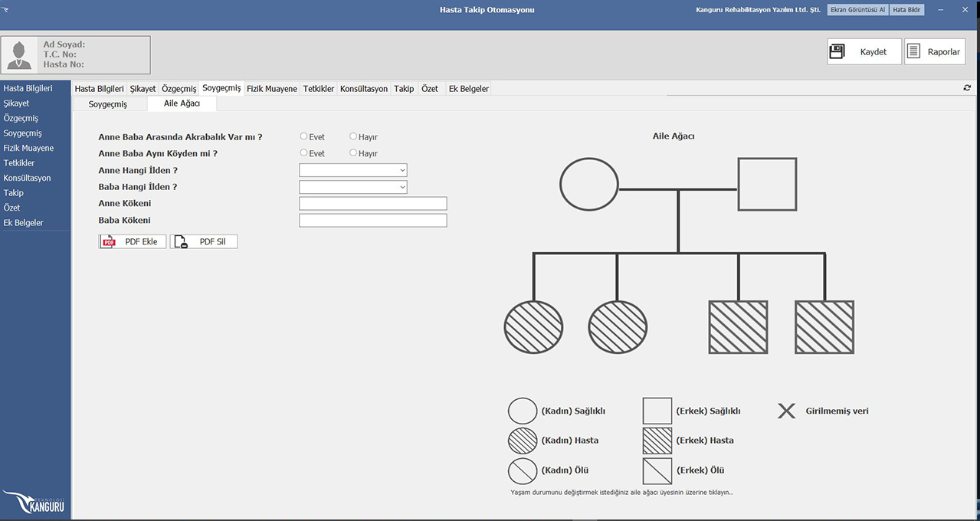Select Hayır for Akrabalık Var mı

click(353, 136)
